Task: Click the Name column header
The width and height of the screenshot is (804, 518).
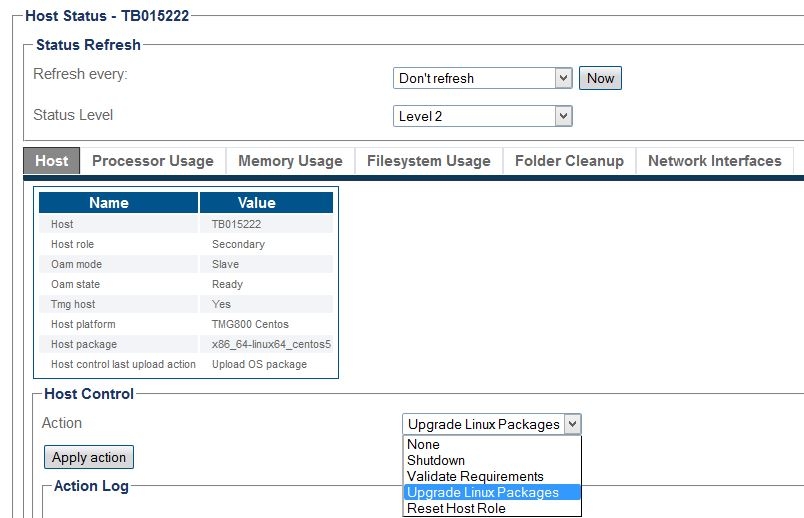Action: pyautogui.click(x=109, y=203)
